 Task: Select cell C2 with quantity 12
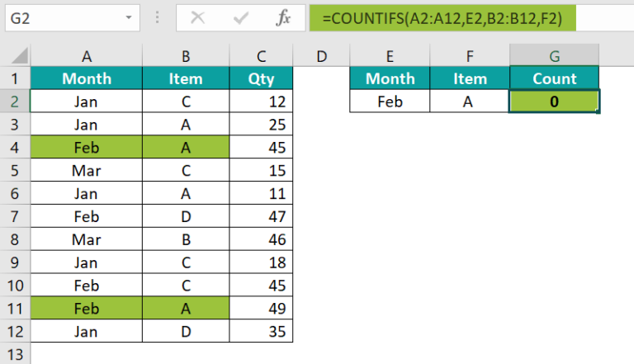pos(261,101)
